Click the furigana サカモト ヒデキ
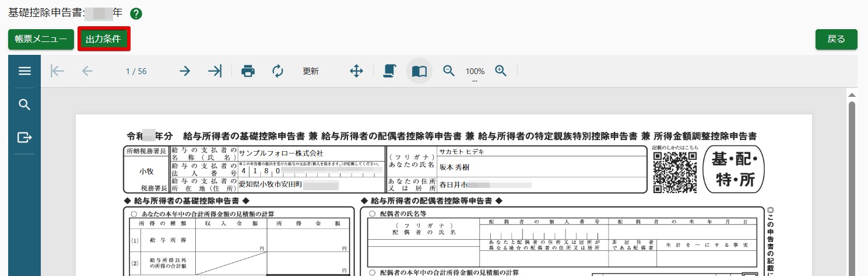Viewport: 868px width, 276px height. tap(462, 151)
